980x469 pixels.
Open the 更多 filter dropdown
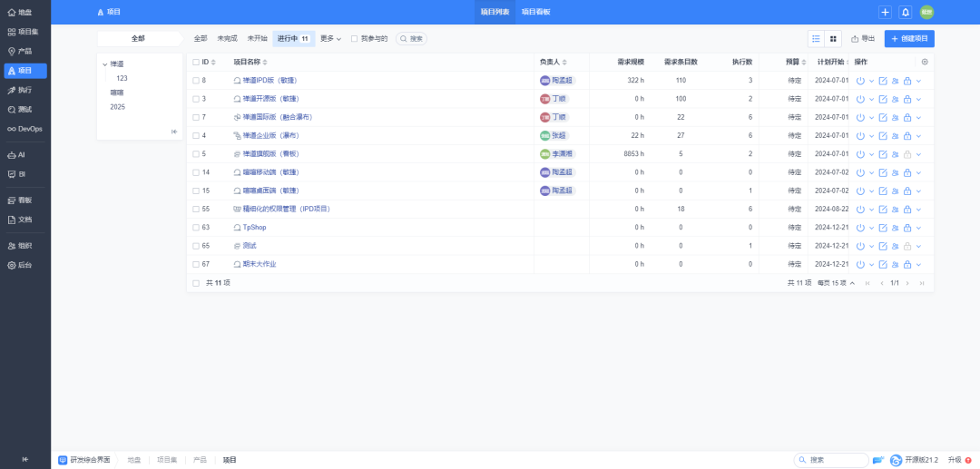330,39
